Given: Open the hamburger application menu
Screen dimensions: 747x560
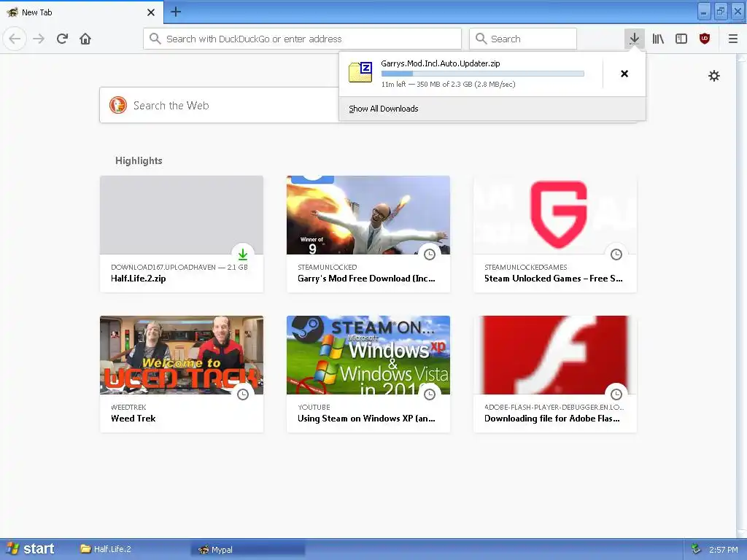Looking at the screenshot, I should pos(732,39).
